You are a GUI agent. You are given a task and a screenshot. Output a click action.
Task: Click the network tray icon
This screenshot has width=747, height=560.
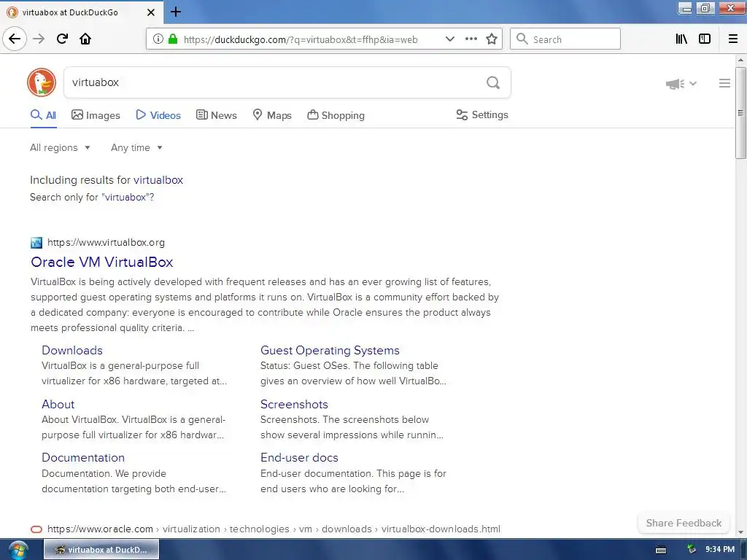point(692,549)
